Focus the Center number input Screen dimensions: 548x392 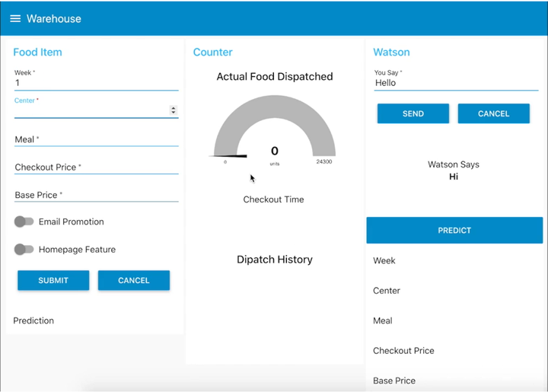point(90,111)
